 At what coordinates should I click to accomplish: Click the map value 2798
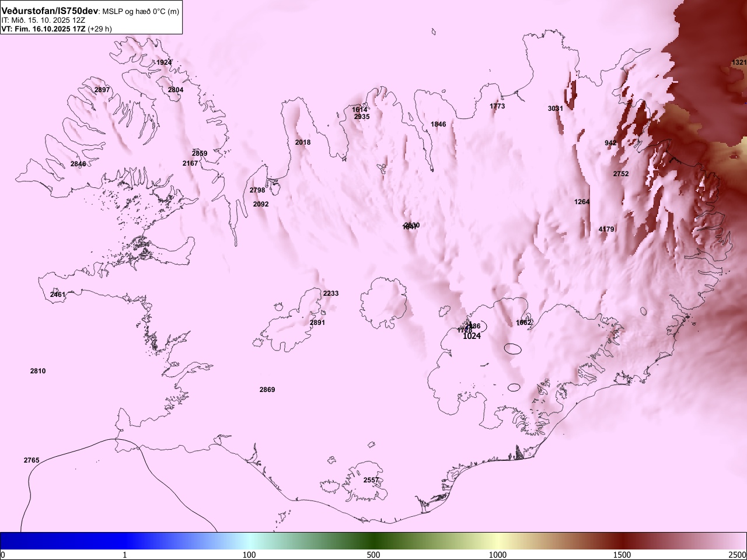coord(257,190)
